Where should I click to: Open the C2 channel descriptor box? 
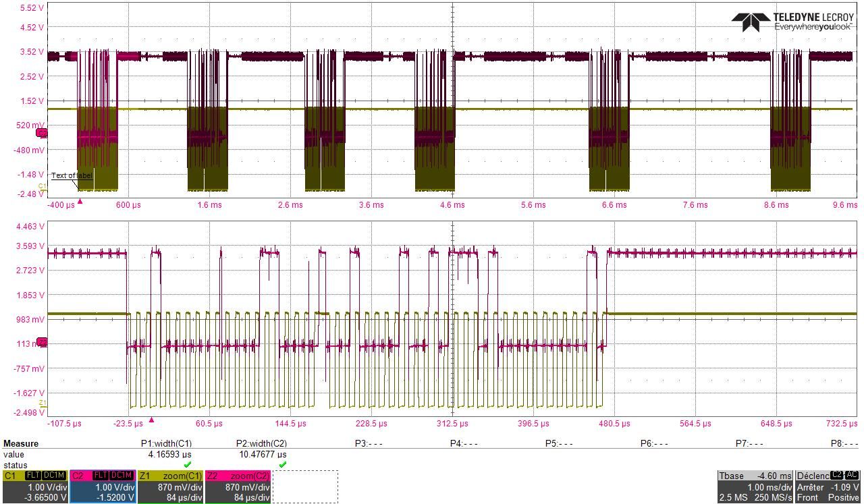(x=103, y=486)
